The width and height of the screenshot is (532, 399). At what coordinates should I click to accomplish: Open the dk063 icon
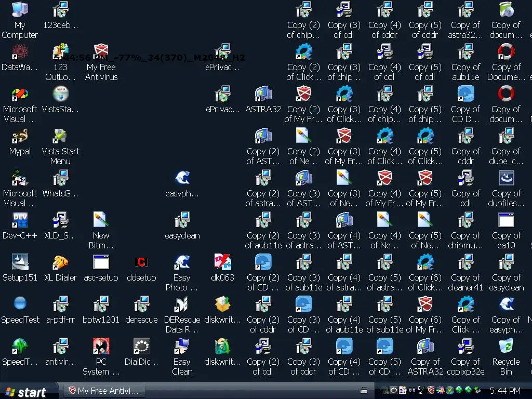[x=222, y=262]
